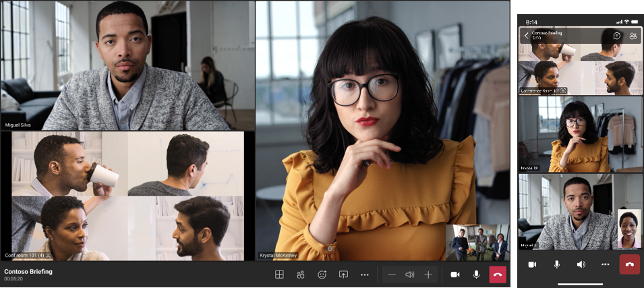Tap Contoso Briefing title in the phone header
The image size is (644, 288).
(x=547, y=33)
